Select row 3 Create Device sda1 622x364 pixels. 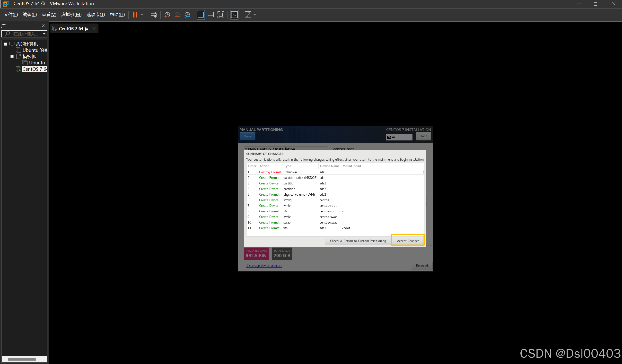[x=335, y=183]
